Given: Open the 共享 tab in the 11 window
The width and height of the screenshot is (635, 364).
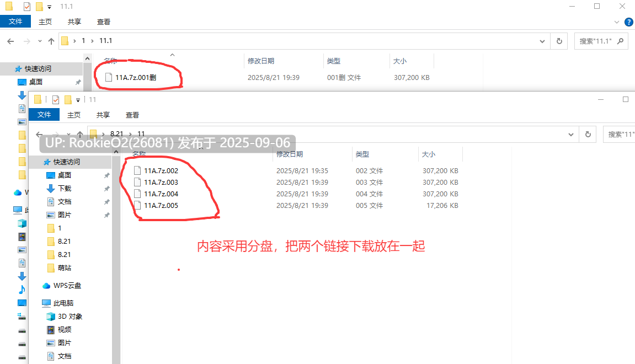Looking at the screenshot, I should pos(103,115).
